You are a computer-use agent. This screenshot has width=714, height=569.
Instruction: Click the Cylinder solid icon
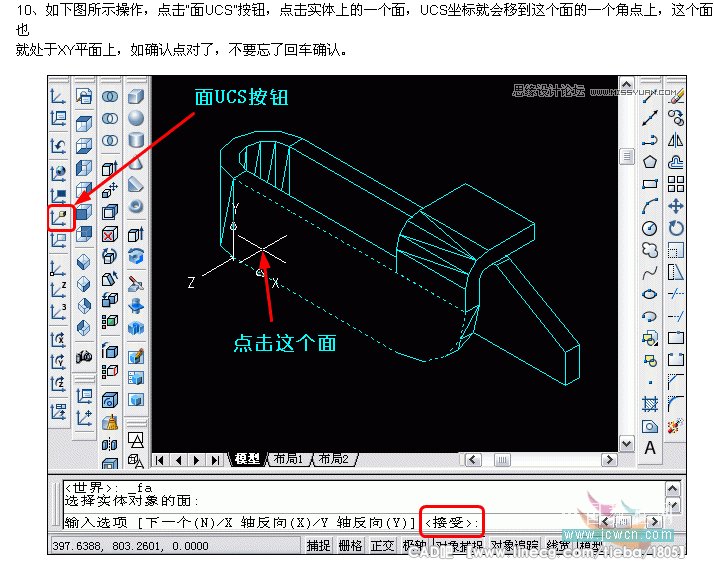(x=136, y=140)
